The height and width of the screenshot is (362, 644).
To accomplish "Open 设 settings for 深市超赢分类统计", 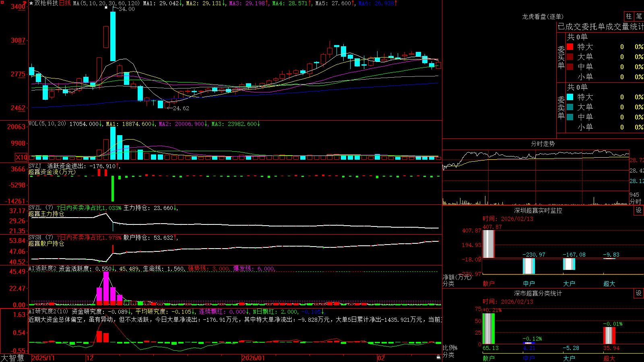I will 639,293.
